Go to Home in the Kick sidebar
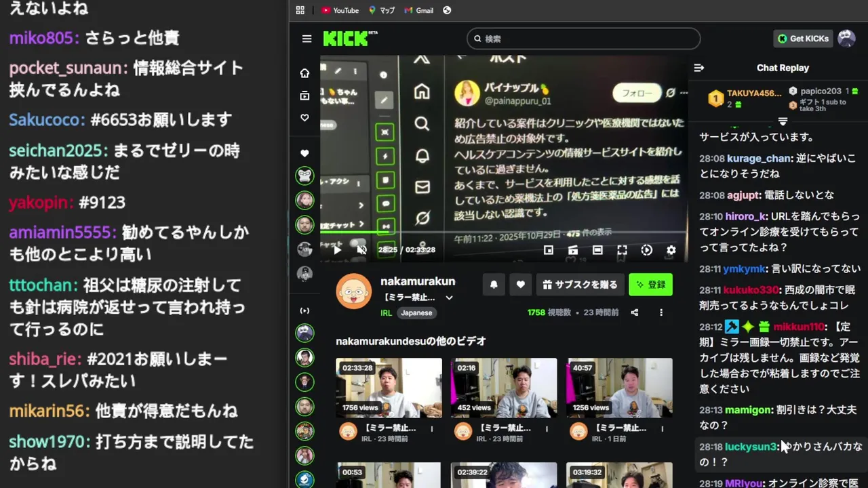Screen dimensions: 868x488 pos(304,73)
